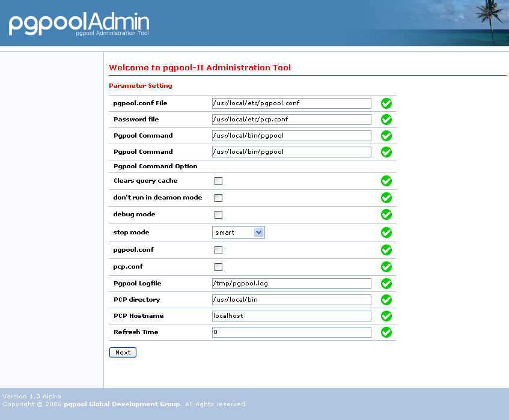
Task: Enable the Clears query cache checkbox
Action: coord(218,181)
